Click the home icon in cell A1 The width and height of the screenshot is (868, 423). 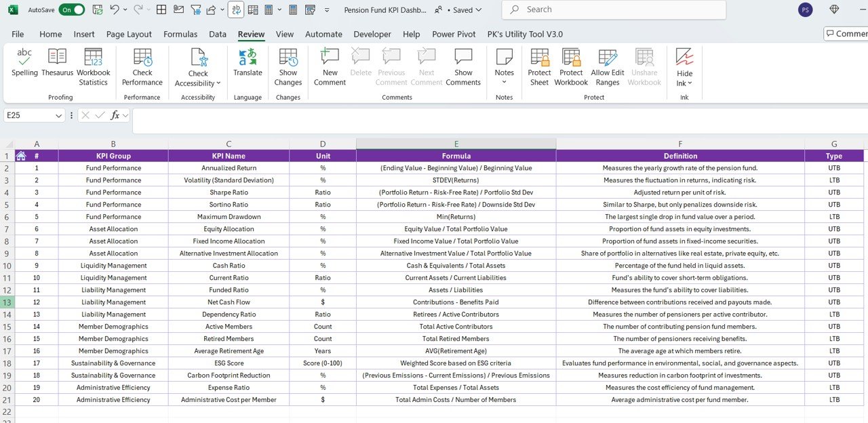(x=21, y=156)
